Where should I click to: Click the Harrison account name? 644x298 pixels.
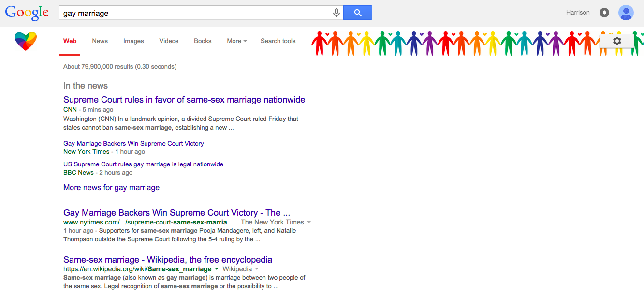click(x=578, y=13)
